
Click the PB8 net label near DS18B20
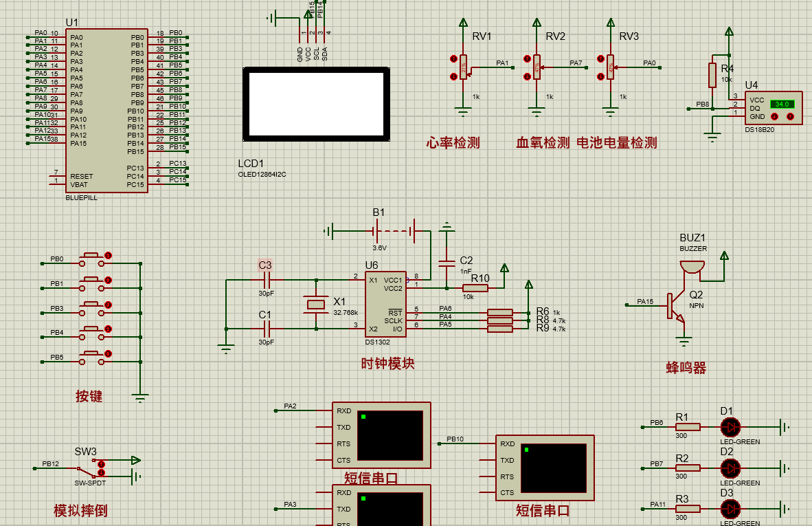point(703,104)
